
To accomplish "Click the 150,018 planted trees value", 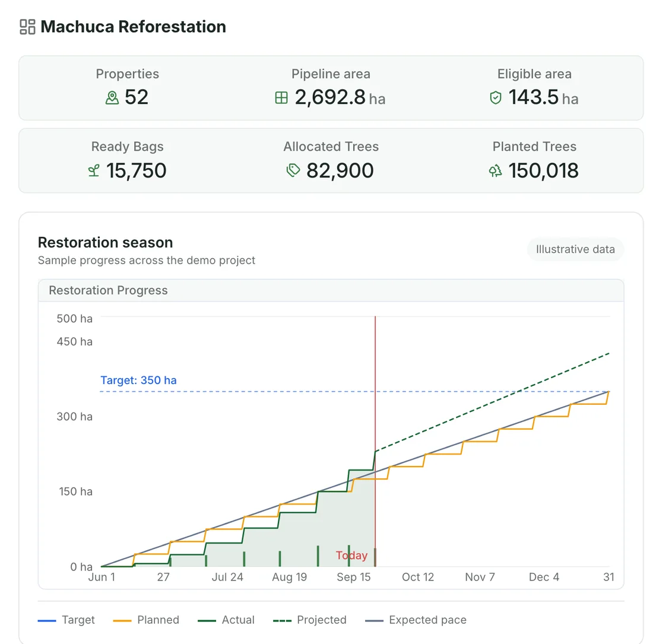I will pos(543,171).
